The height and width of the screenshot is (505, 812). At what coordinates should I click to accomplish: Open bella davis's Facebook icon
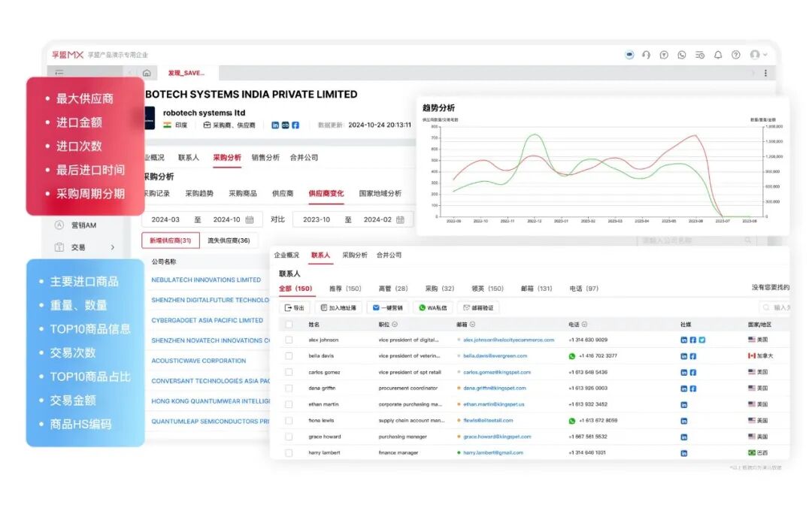693,356
